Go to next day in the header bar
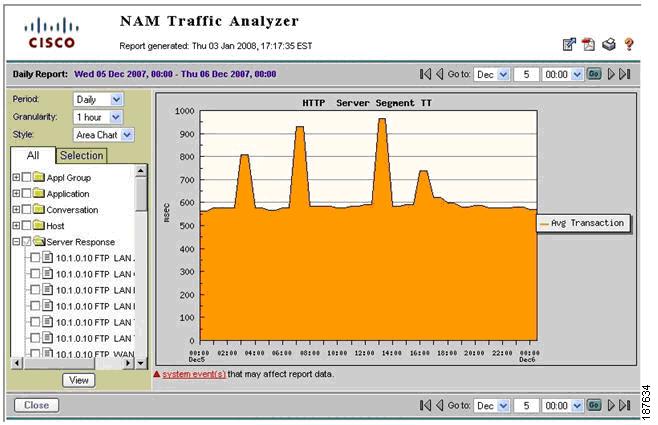 pos(611,74)
